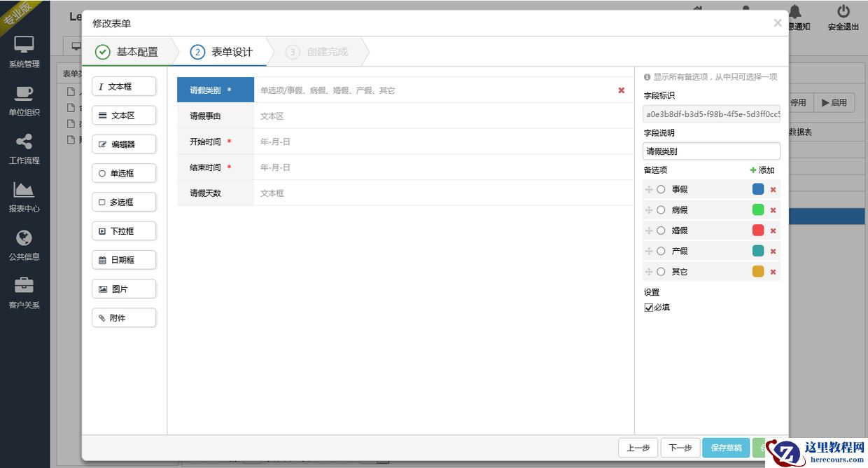Select the 表单设计 wizard step
Viewport: 868px width, 468px height.
222,52
